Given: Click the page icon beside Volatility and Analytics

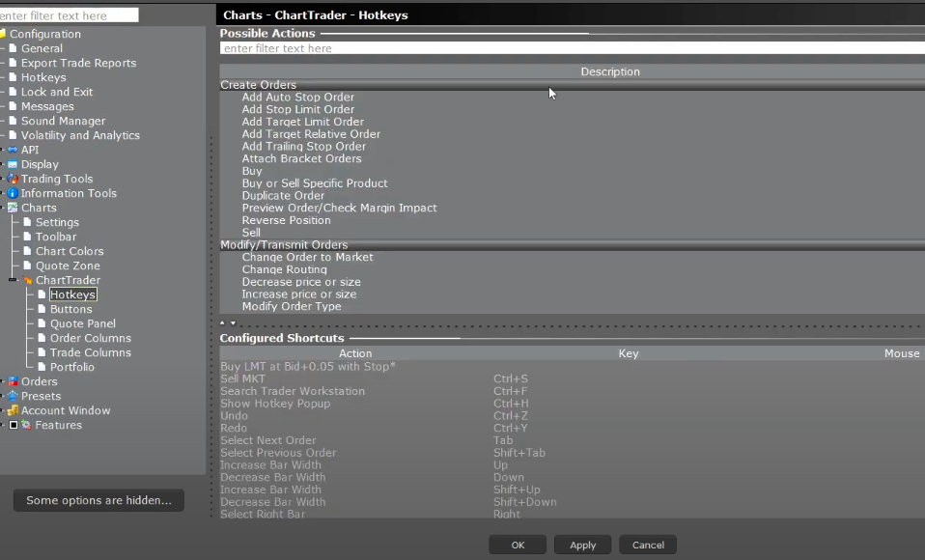Looking at the screenshot, I should [13, 135].
